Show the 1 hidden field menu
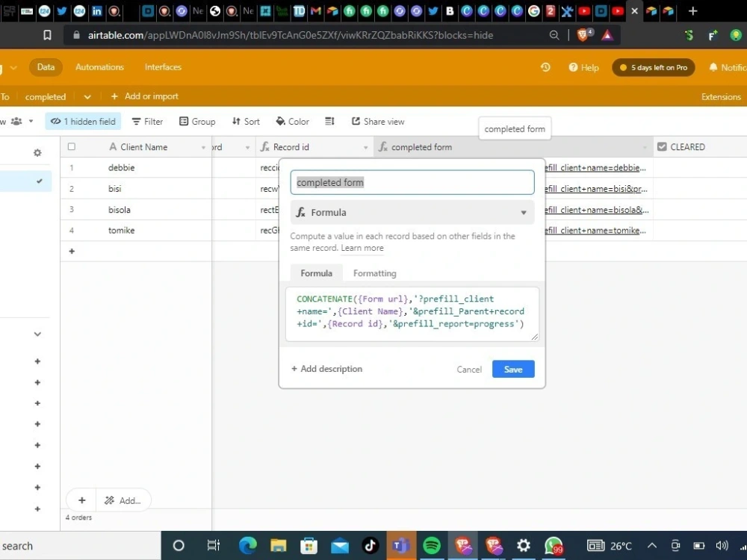Image resolution: width=747 pixels, height=560 pixels. pyautogui.click(x=84, y=122)
